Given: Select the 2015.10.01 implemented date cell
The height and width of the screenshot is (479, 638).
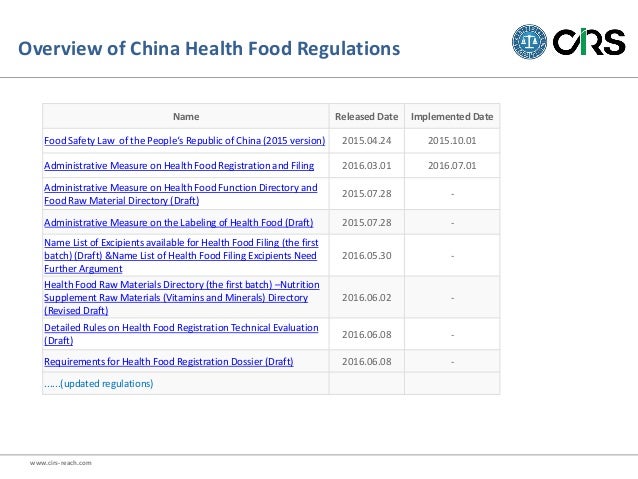Looking at the screenshot, I should click(x=452, y=140).
